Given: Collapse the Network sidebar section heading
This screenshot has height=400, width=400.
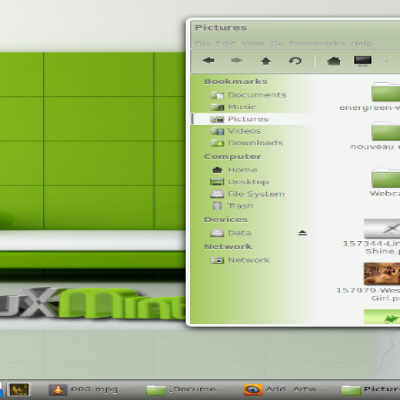Looking at the screenshot, I should 228,246.
